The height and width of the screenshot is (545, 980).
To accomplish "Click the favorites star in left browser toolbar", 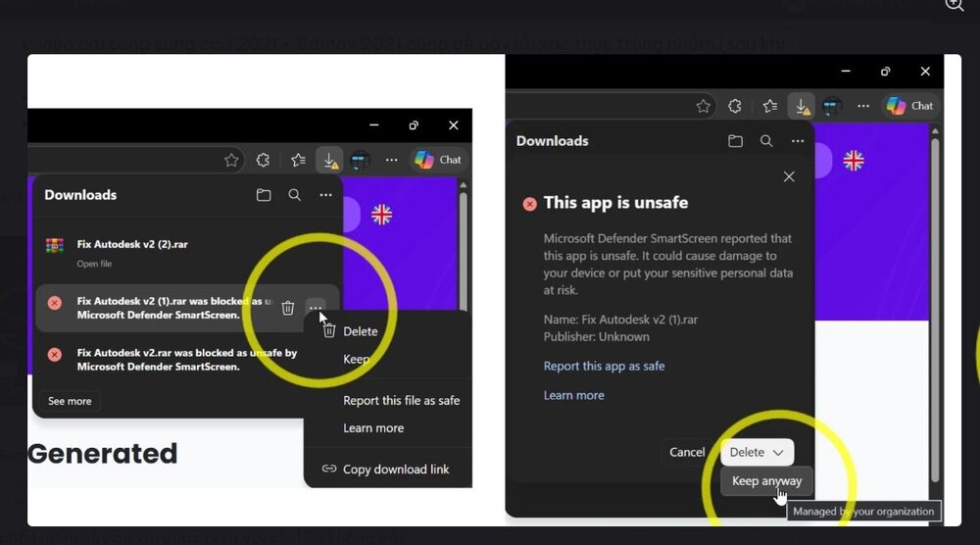I will [231, 160].
